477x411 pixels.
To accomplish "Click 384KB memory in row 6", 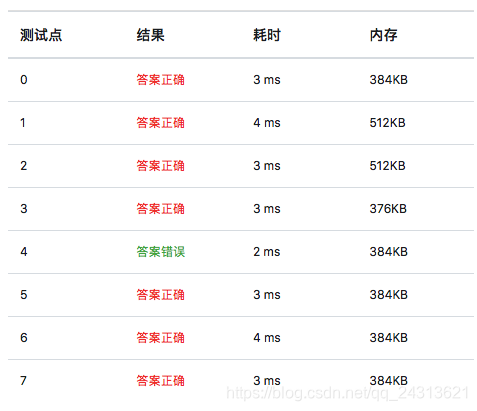I will 389,338.
